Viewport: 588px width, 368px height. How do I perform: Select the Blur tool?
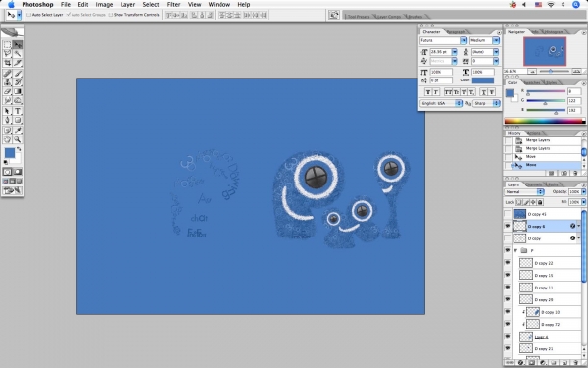(x=7, y=100)
